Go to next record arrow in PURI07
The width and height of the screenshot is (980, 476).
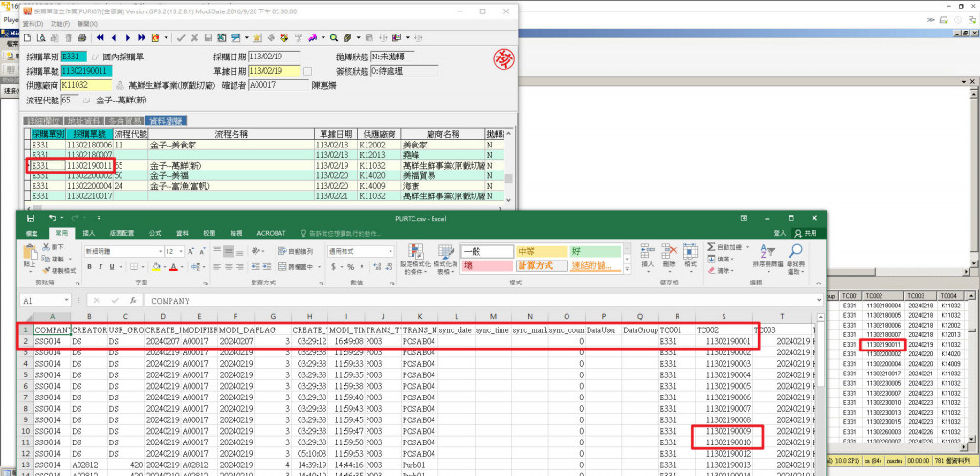pyautogui.click(x=128, y=37)
